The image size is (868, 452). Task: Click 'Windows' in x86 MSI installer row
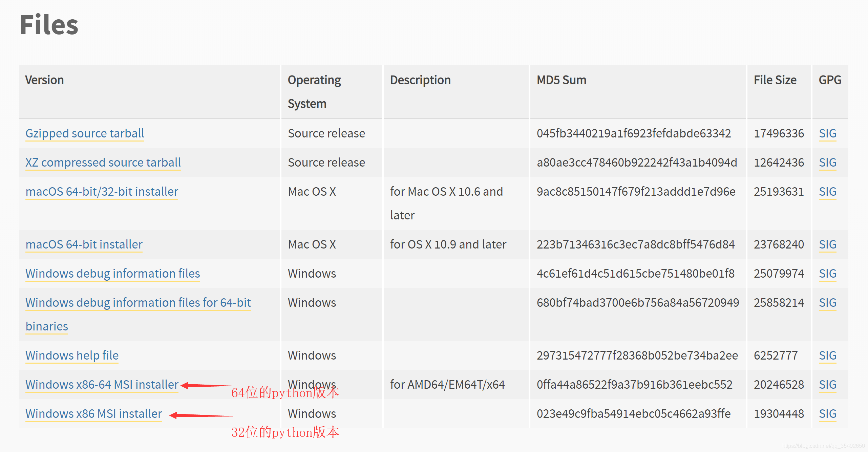tap(312, 414)
